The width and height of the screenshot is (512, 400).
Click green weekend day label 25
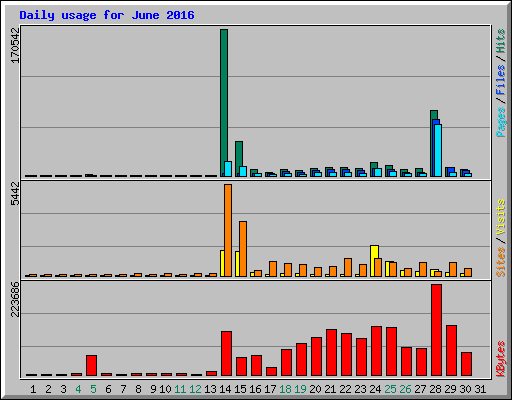[390, 389]
